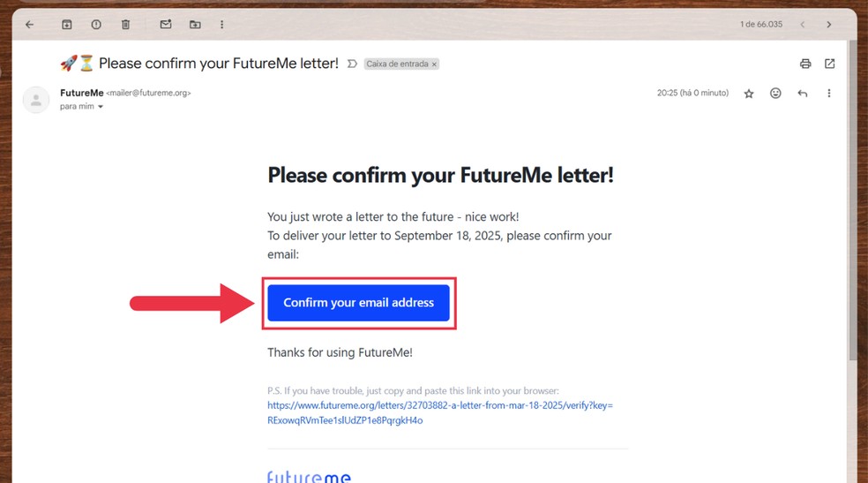The width and height of the screenshot is (868, 483).
Task: Reply to the FutureMe email
Action: point(802,93)
